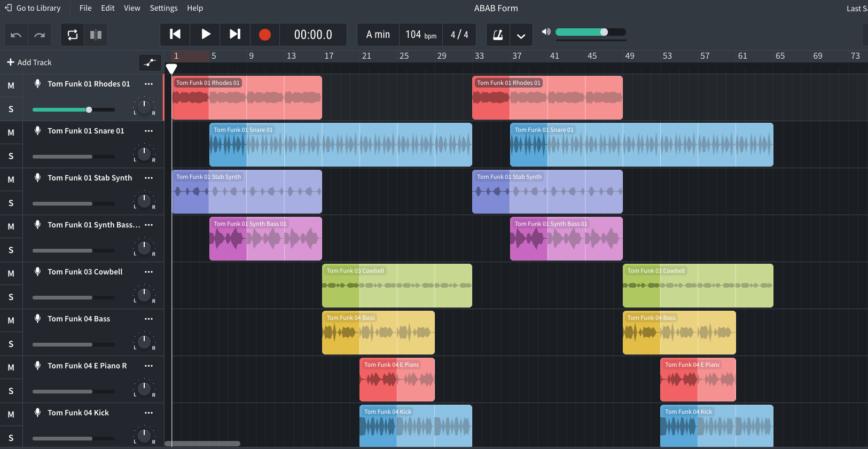
Task: Toggle loop cycle mode
Action: tap(73, 35)
